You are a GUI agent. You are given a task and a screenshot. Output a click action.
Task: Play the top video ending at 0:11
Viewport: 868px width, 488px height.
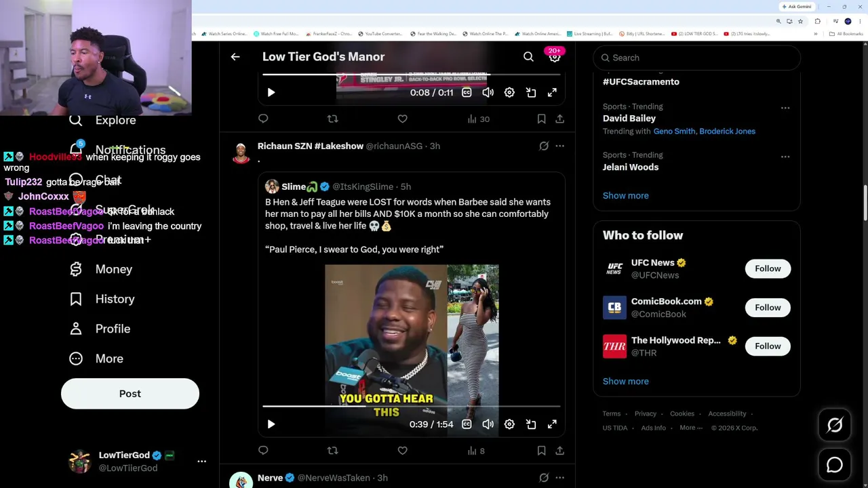pos(271,92)
